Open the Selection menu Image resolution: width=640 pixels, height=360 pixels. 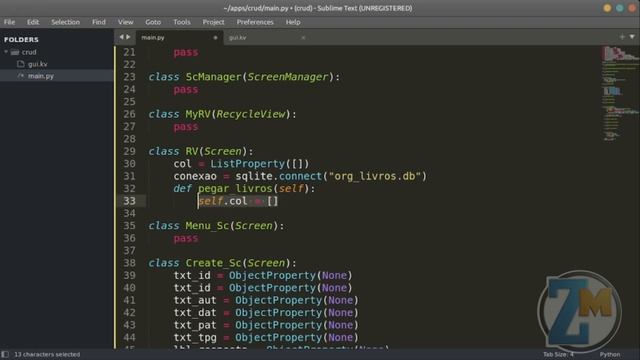[65, 22]
